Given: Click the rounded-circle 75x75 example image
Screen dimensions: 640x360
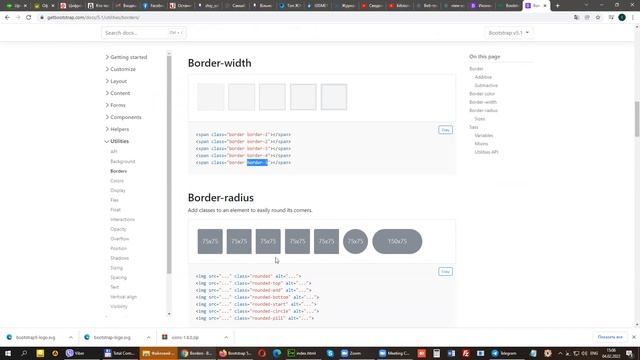Looking at the screenshot, I should coord(356,242).
